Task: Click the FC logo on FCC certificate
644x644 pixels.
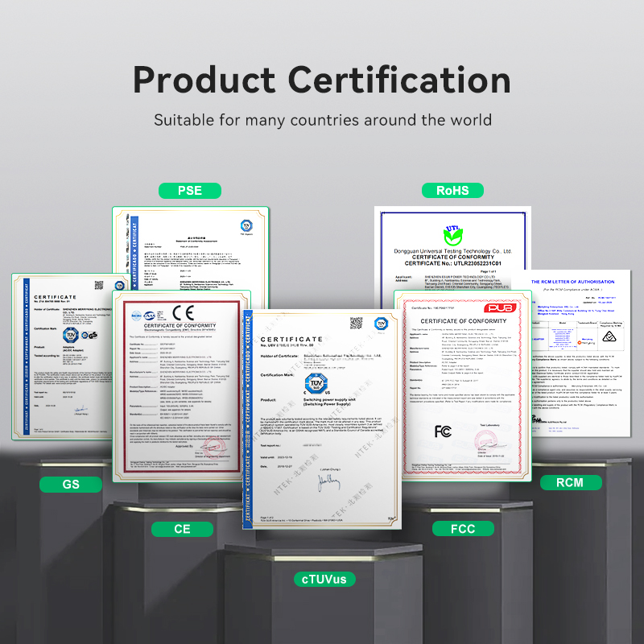Action: click(443, 431)
